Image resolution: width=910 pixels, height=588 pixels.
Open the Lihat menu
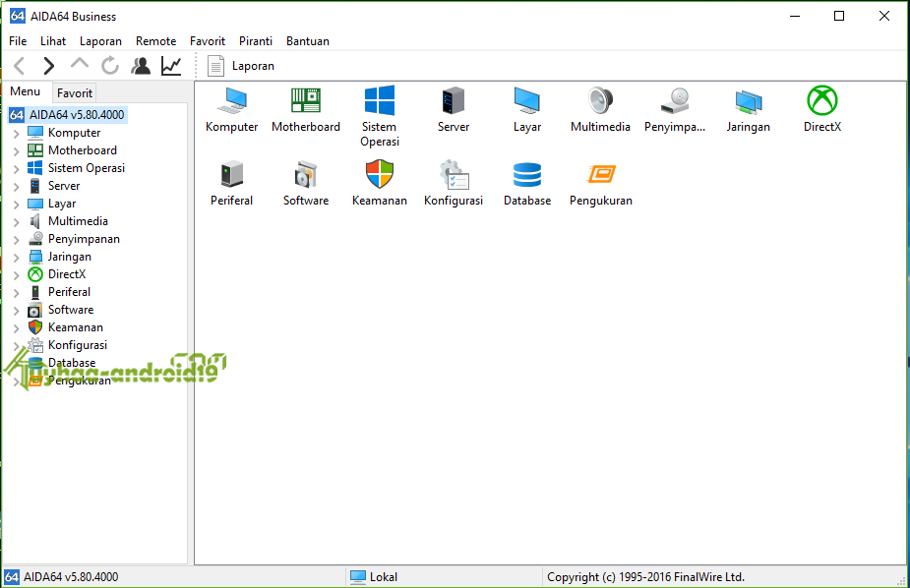click(x=53, y=41)
